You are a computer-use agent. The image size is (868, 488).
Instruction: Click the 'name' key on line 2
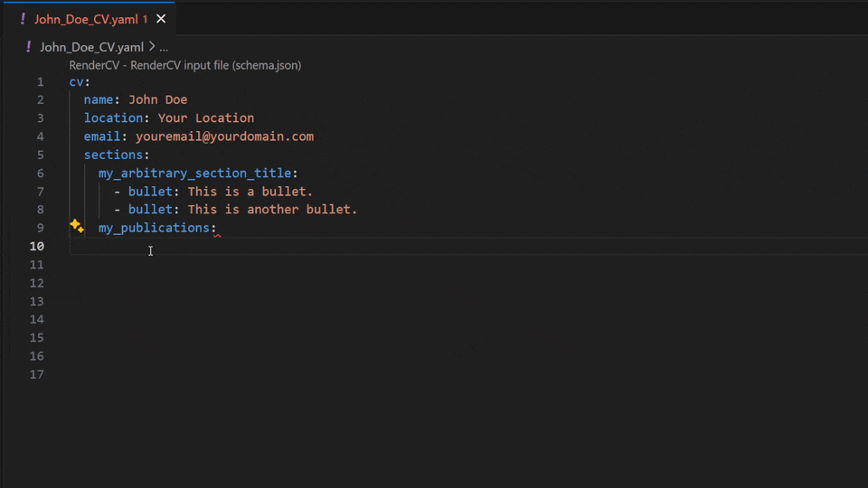pos(99,99)
